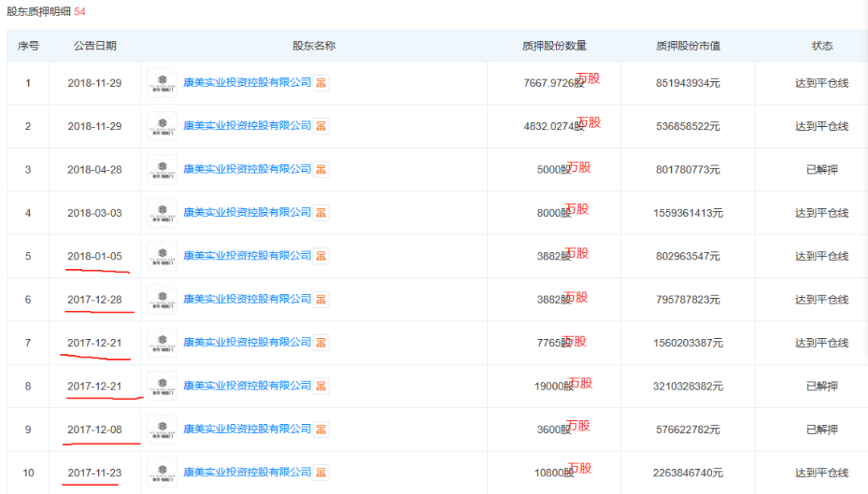The image size is (868, 494).
Task: Open 康美实业投资控股有限公司 link in row 7
Action: pos(248,342)
